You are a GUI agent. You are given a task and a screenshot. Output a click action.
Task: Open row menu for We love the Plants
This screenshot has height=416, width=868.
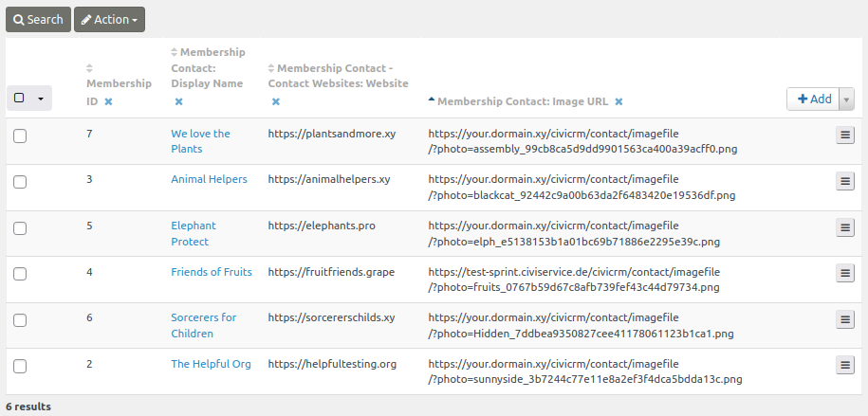(x=845, y=136)
